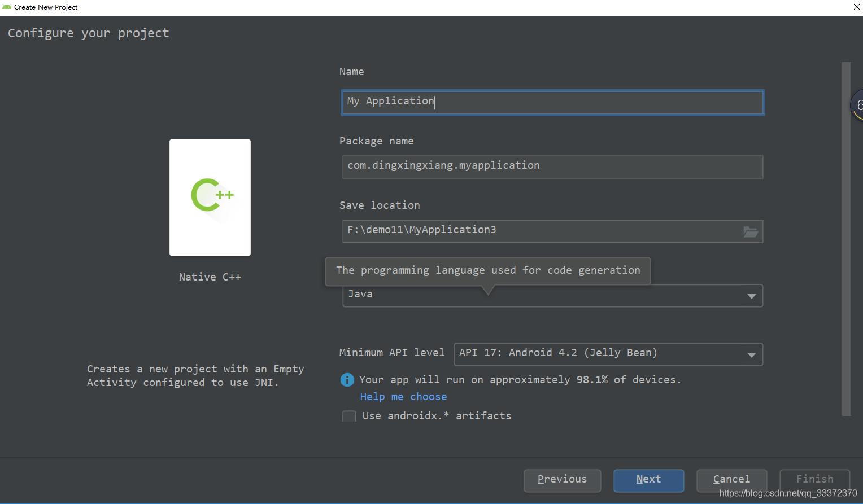This screenshot has height=504, width=863.
Task: Enable Use androidx.* artifacts checkbox
Action: 349,417
